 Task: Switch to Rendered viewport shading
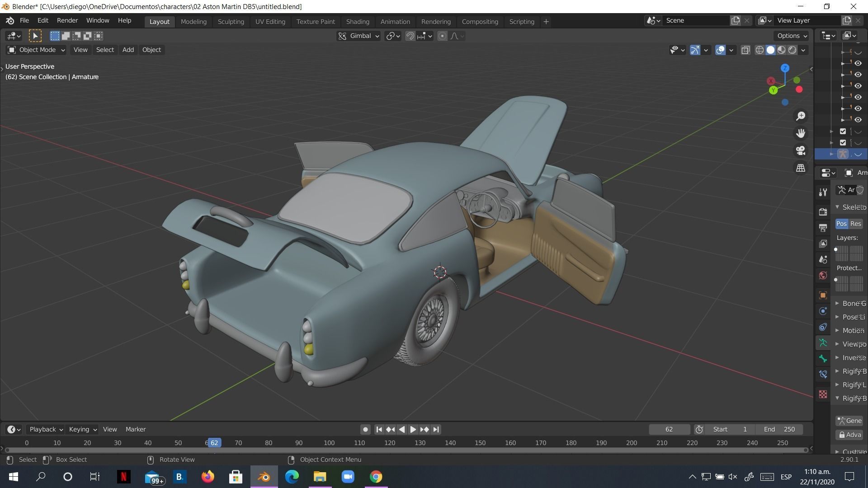click(793, 50)
